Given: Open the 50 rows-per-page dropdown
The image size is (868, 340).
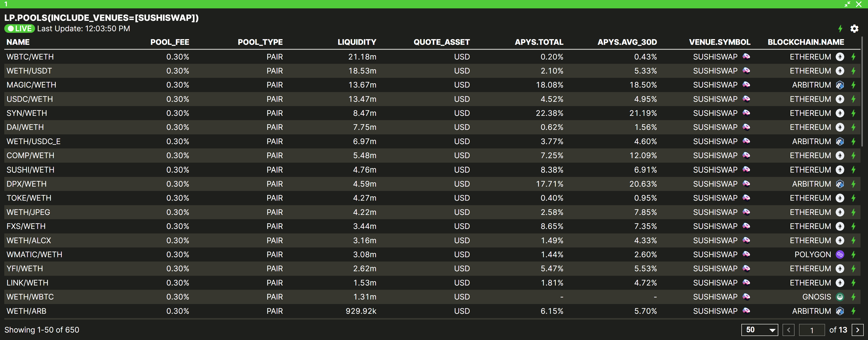Looking at the screenshot, I should (759, 330).
